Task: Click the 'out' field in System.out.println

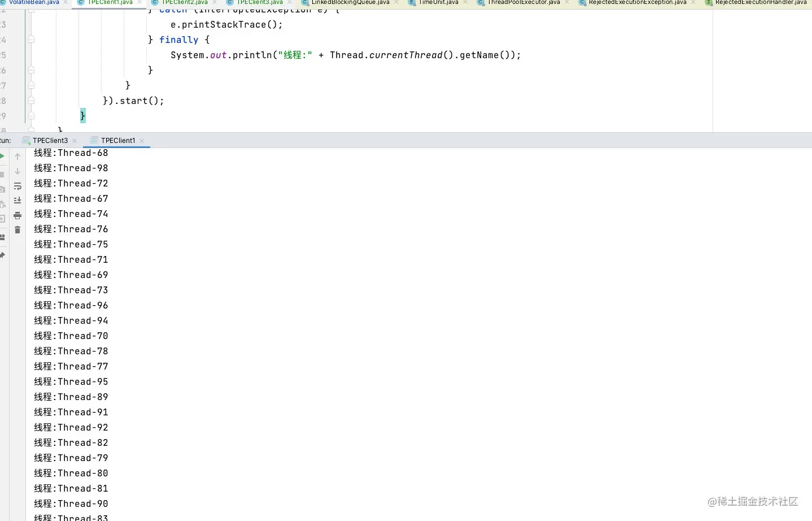Action: (218, 55)
